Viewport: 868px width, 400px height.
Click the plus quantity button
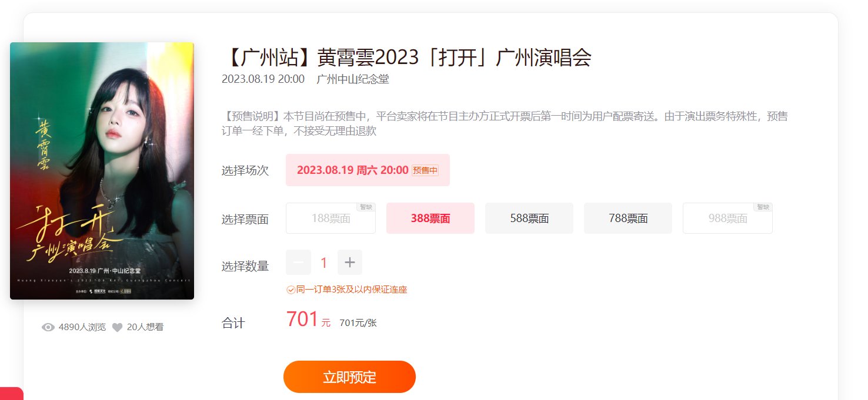coord(350,263)
